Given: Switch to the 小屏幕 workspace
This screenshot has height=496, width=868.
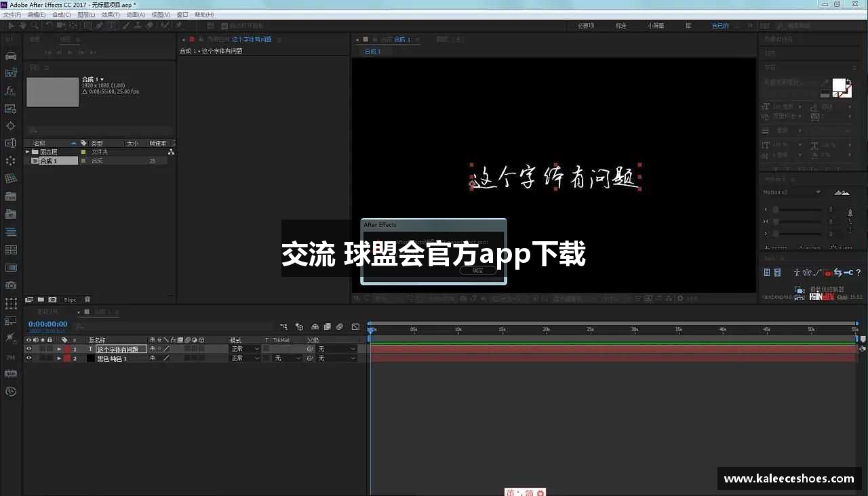Looking at the screenshot, I should pos(656,26).
